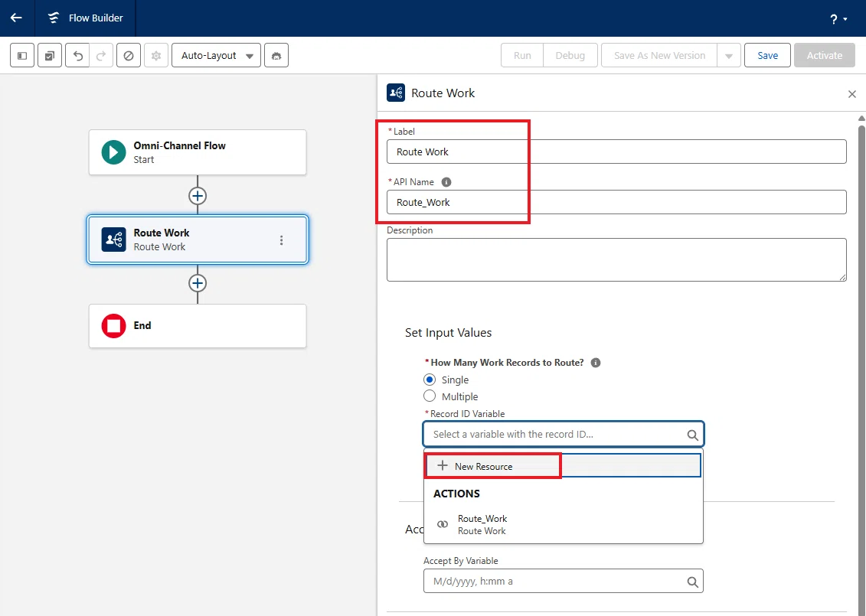Click the select elements toolbar icon
The height and width of the screenshot is (616, 866).
(50, 55)
